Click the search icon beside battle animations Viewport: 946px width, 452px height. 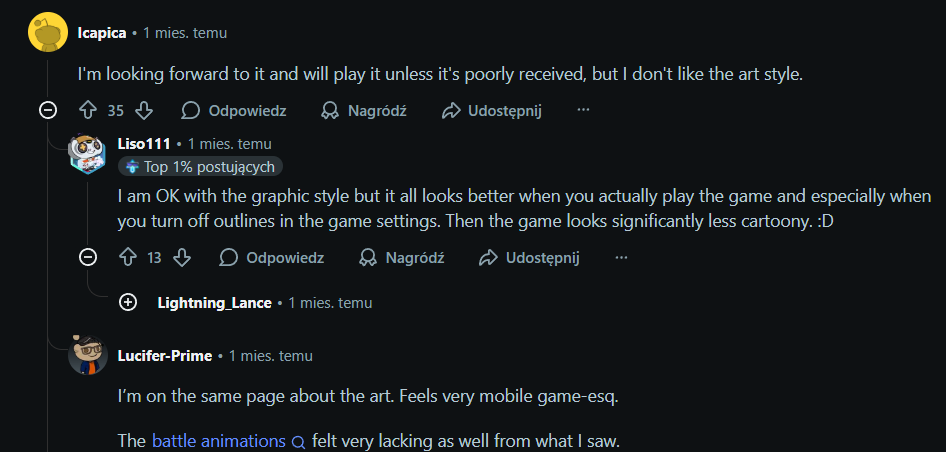[297, 442]
